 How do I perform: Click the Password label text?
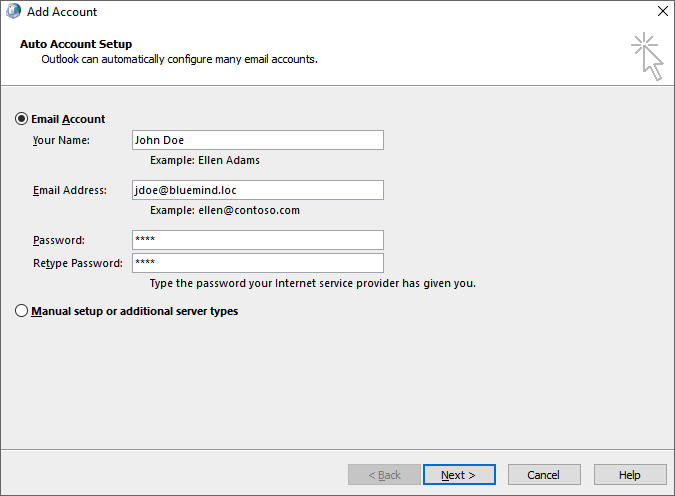tap(58, 240)
